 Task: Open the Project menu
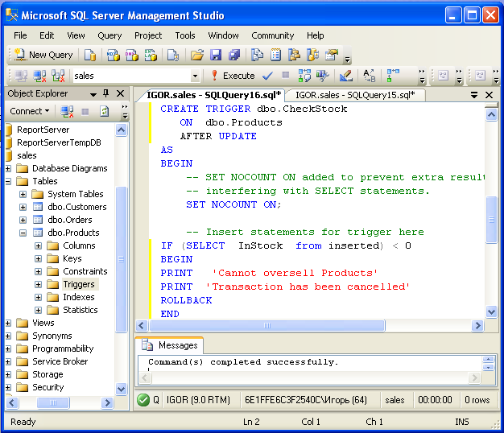(x=148, y=35)
